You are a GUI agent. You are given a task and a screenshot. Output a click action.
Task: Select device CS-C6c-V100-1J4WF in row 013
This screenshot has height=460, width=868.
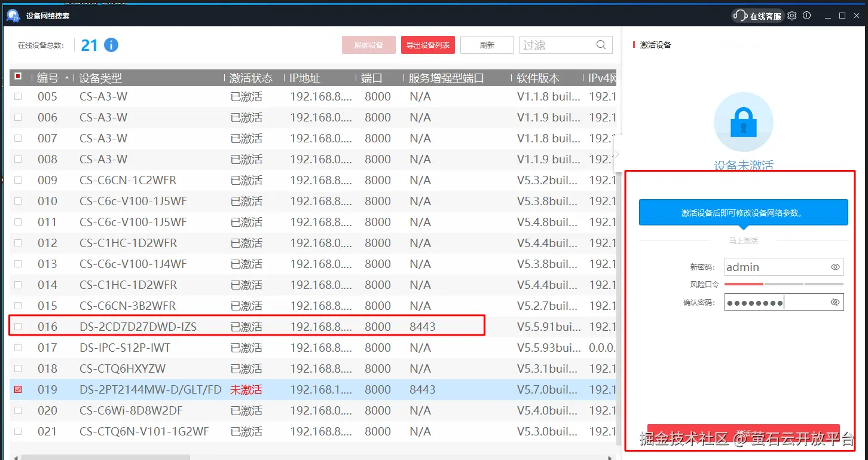pyautogui.click(x=133, y=264)
